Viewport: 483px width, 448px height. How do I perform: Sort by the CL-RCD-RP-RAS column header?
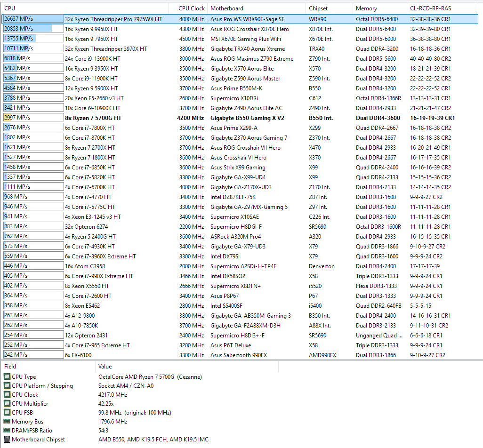point(443,8)
